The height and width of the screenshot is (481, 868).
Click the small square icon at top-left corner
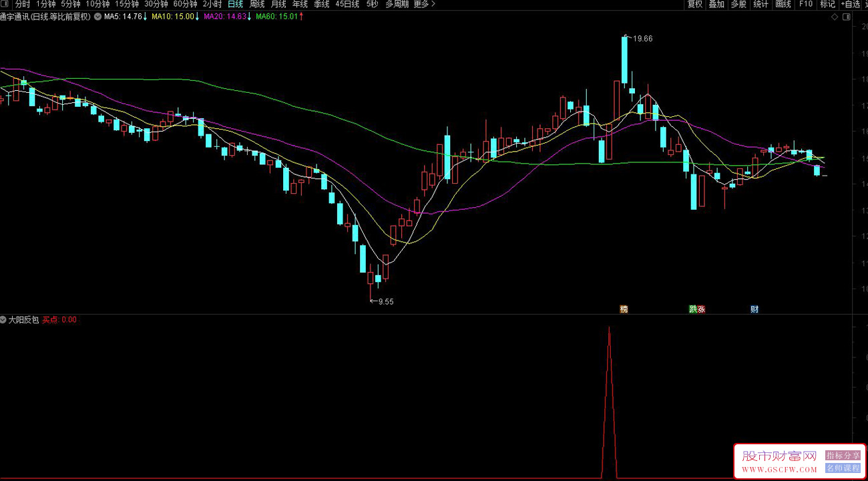(x=5, y=4)
